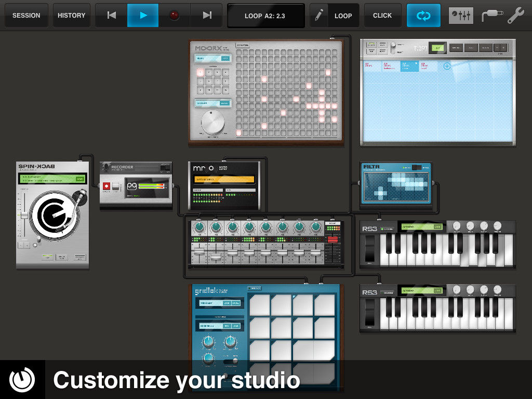The image size is (532, 399).
Task: Toggle the blue loop cycle button
Action: click(423, 16)
